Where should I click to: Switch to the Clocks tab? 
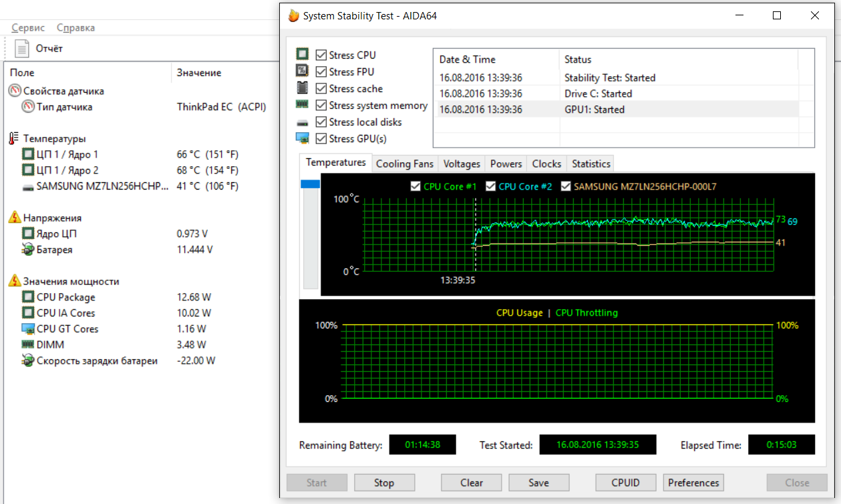(x=547, y=164)
